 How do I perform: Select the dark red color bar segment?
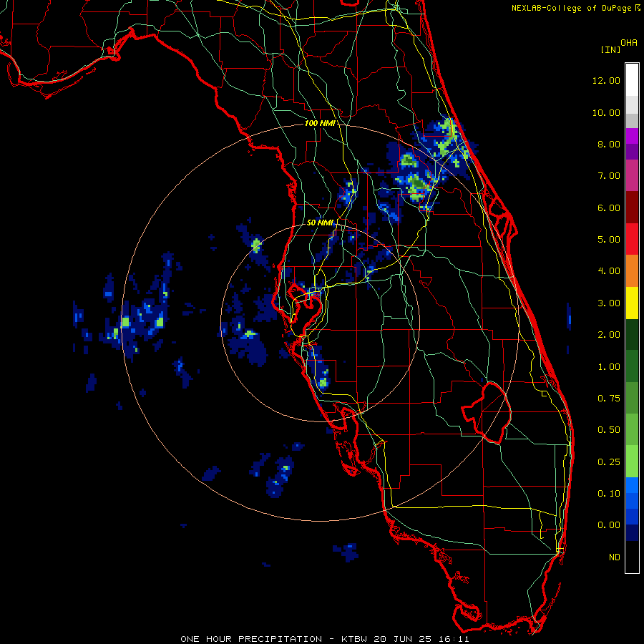(632, 208)
